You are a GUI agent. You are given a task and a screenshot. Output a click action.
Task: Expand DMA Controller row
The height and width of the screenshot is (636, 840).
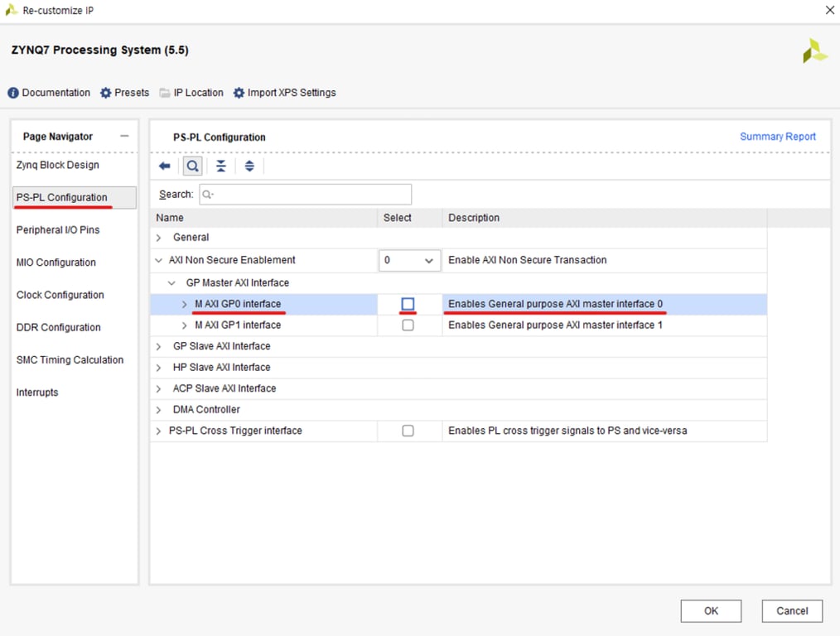click(x=158, y=410)
